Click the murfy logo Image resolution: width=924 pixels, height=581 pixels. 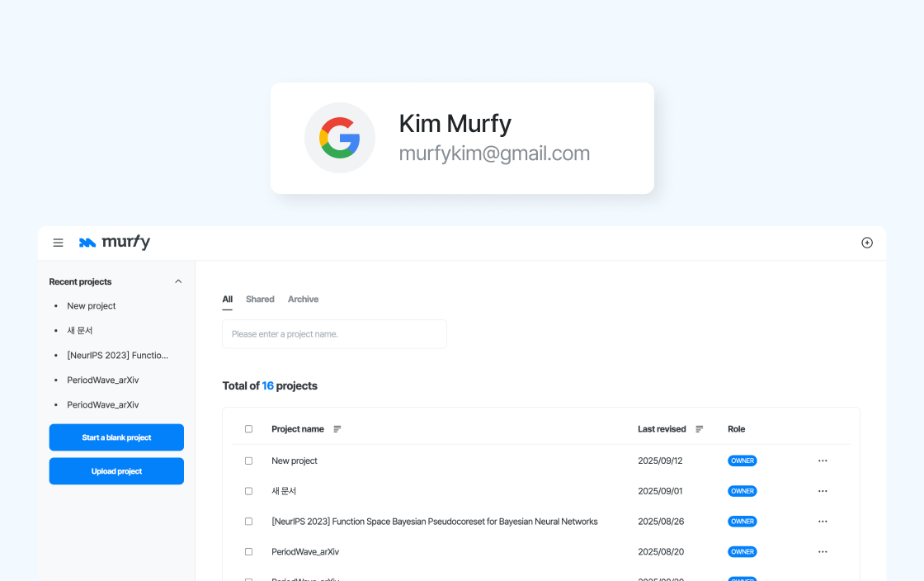pos(115,242)
